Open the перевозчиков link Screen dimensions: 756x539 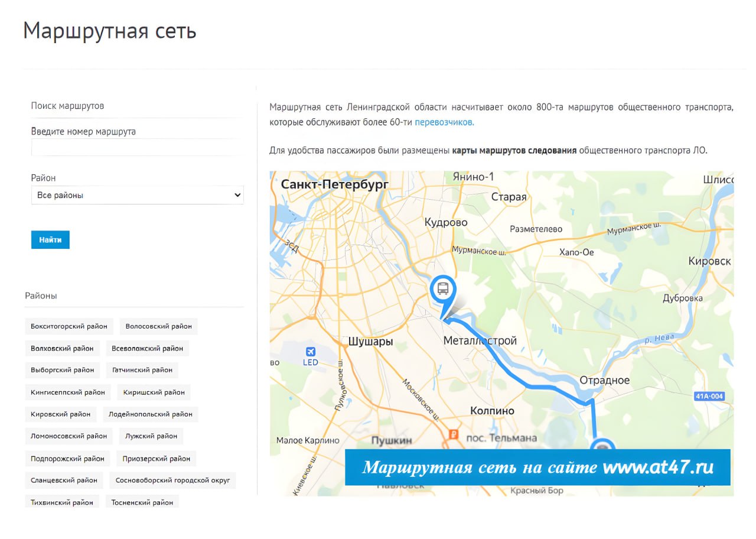tap(444, 123)
